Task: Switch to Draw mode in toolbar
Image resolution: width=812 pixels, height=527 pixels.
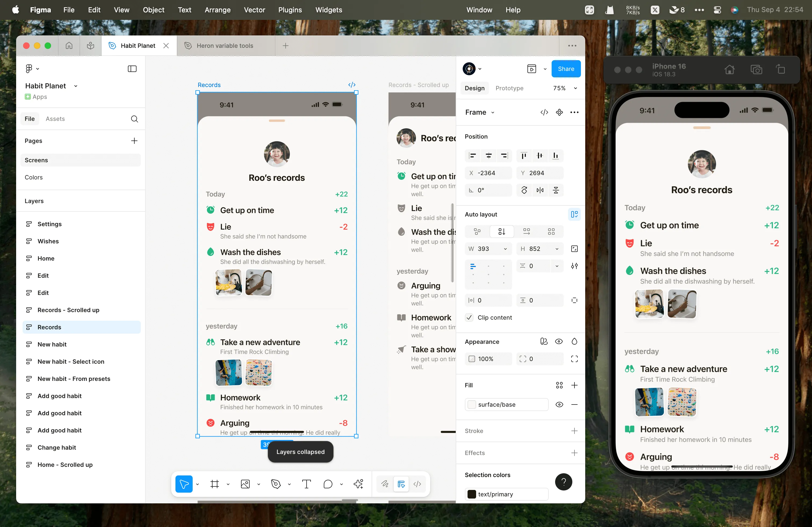Action: [x=385, y=484]
